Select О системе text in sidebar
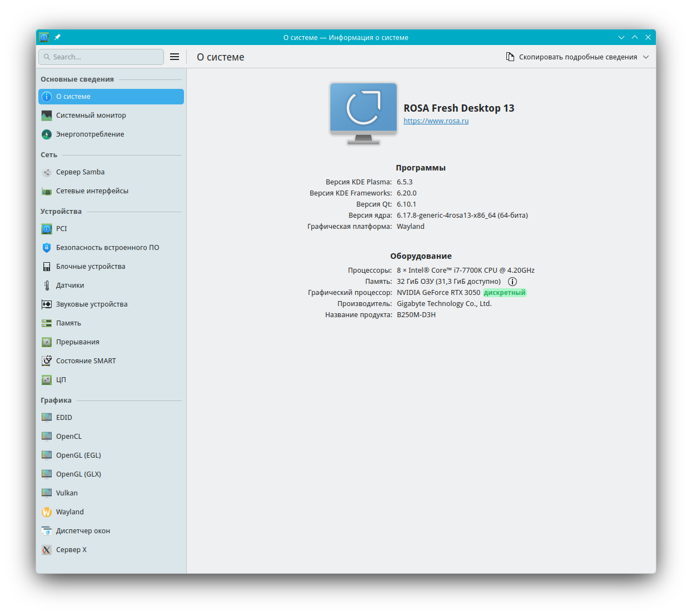This screenshot has width=692, height=616. point(73,97)
